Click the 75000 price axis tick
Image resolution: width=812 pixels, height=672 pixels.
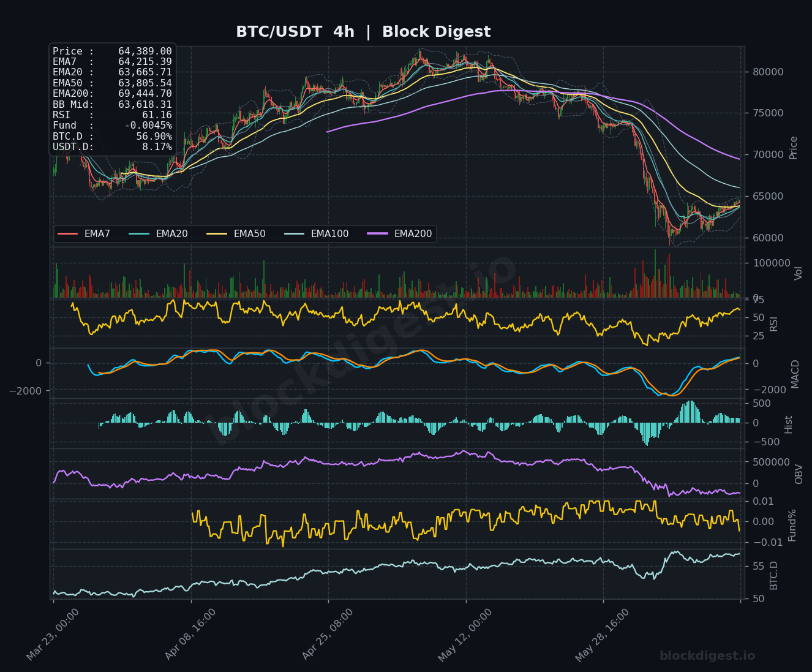point(767,113)
